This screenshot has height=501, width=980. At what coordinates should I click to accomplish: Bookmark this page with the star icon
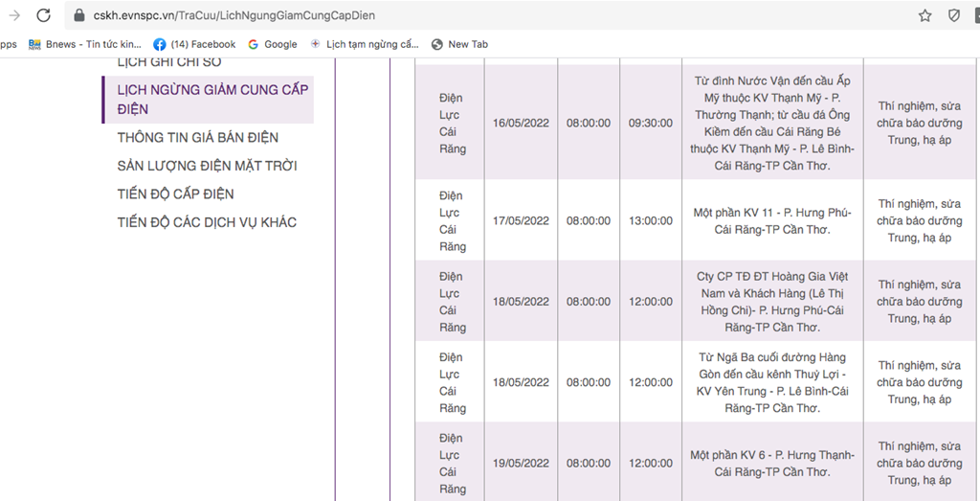(x=924, y=15)
